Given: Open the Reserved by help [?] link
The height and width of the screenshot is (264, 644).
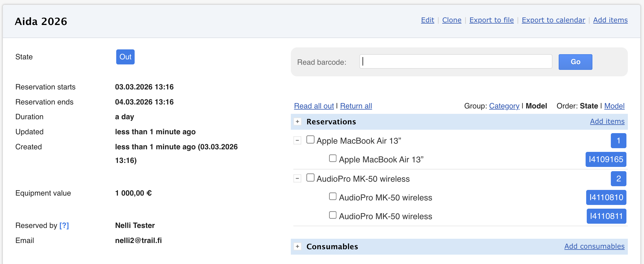Looking at the screenshot, I should (x=64, y=225).
